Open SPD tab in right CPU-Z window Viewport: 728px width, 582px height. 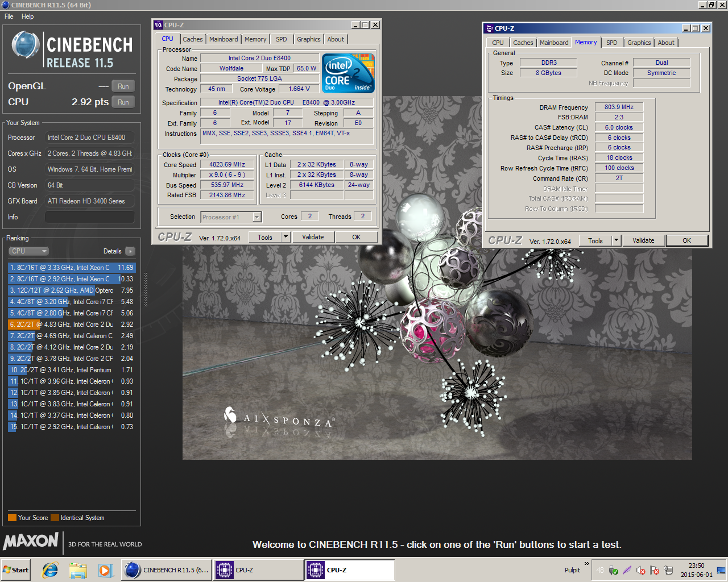pyautogui.click(x=612, y=43)
